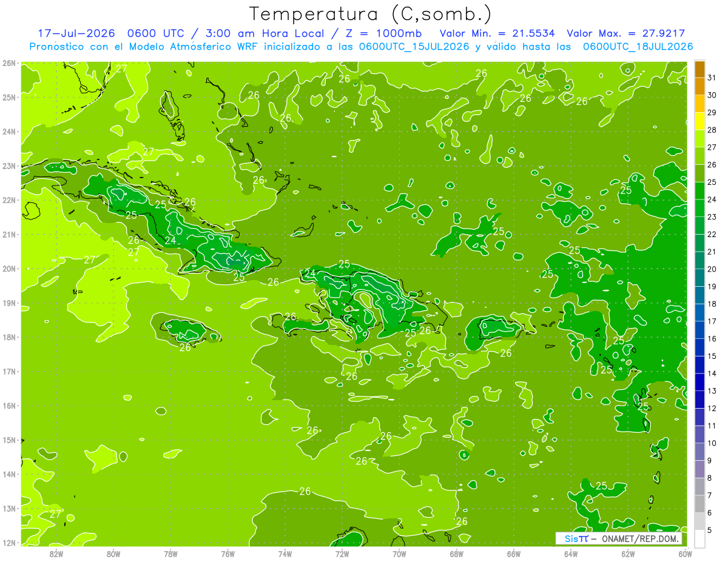Viewport: 728px width, 562px height.
Task: Pick the green swatch between 22 and 23
Action: [x=700, y=226]
